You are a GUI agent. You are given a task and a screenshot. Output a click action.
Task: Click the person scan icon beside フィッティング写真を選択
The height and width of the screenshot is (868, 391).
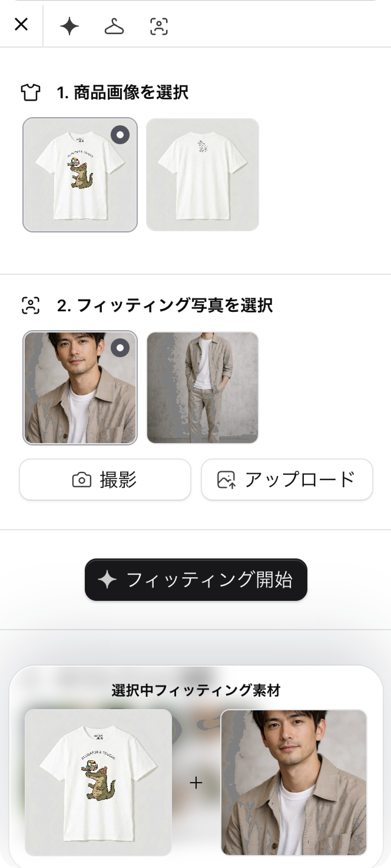31,306
